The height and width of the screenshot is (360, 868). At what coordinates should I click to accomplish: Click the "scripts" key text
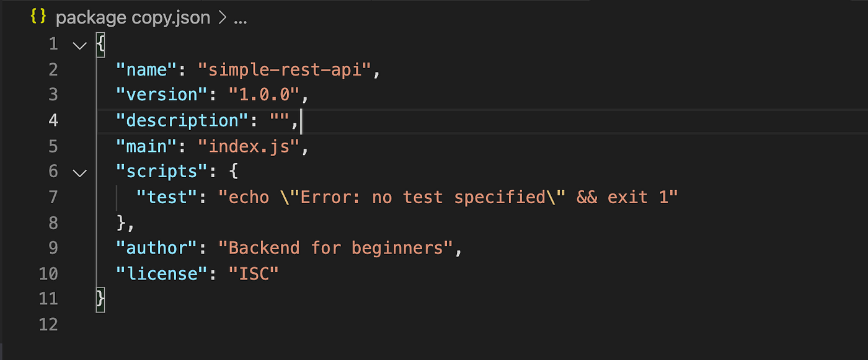pyautogui.click(x=162, y=172)
